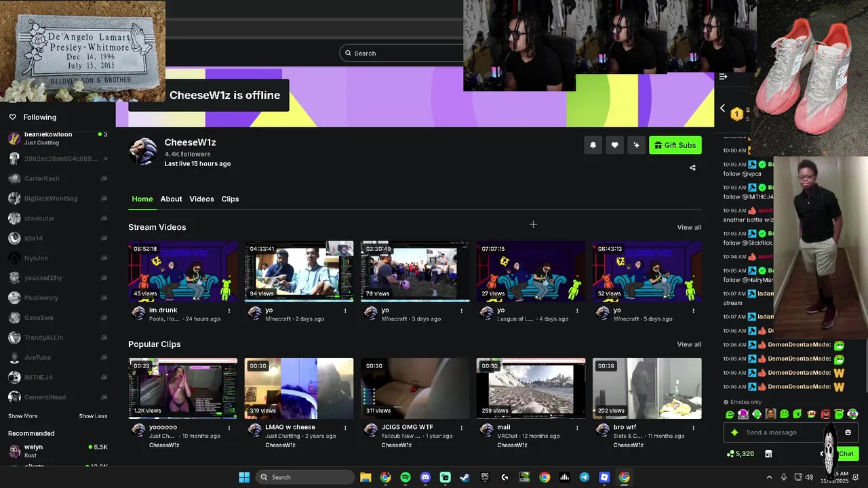Screen dimensions: 868x488
Task: Open the 02:30:49 stream video thumbnail
Action: 415,271
